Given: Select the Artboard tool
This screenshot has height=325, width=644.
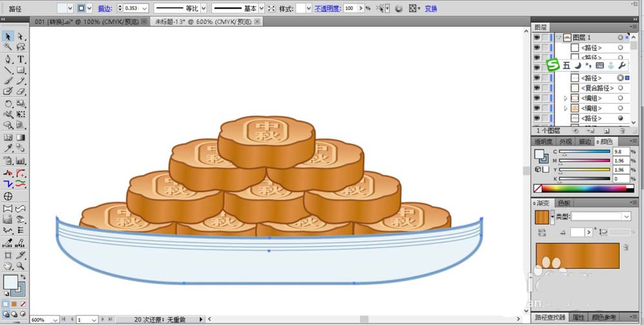Looking at the screenshot, I should click(8, 255).
